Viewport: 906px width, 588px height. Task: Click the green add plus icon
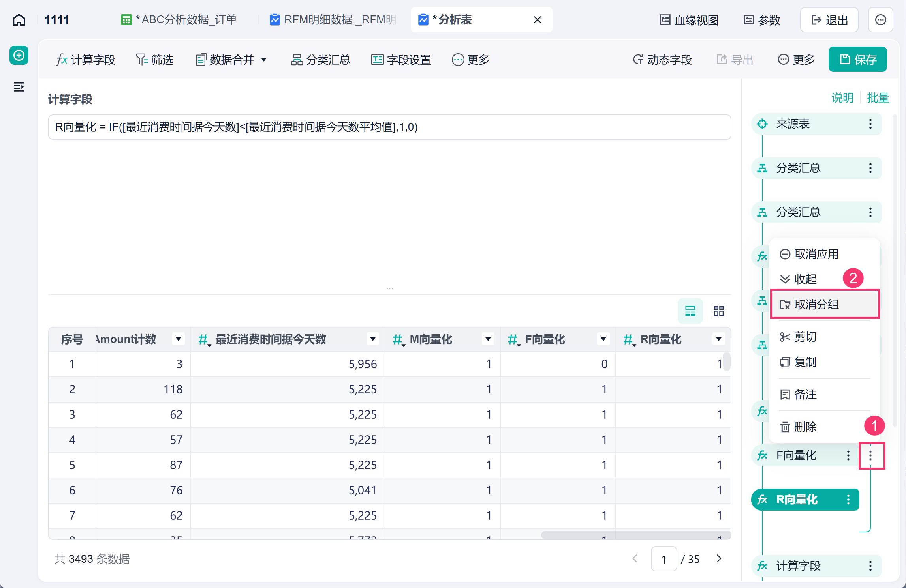(19, 55)
